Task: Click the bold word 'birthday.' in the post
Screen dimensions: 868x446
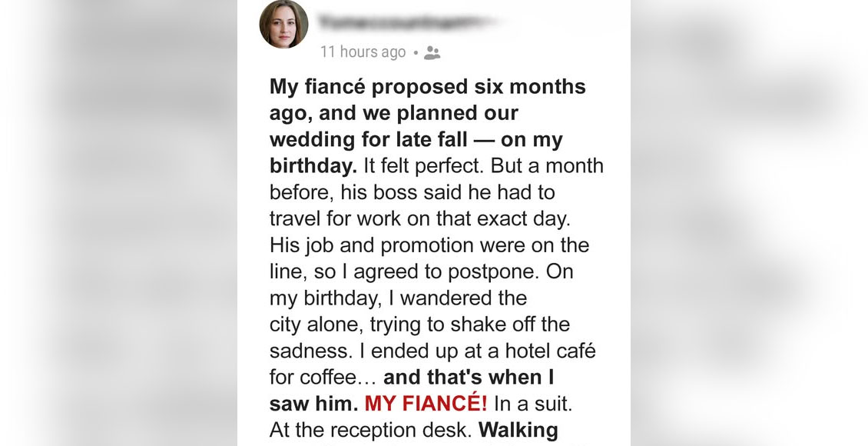Action: (x=313, y=166)
